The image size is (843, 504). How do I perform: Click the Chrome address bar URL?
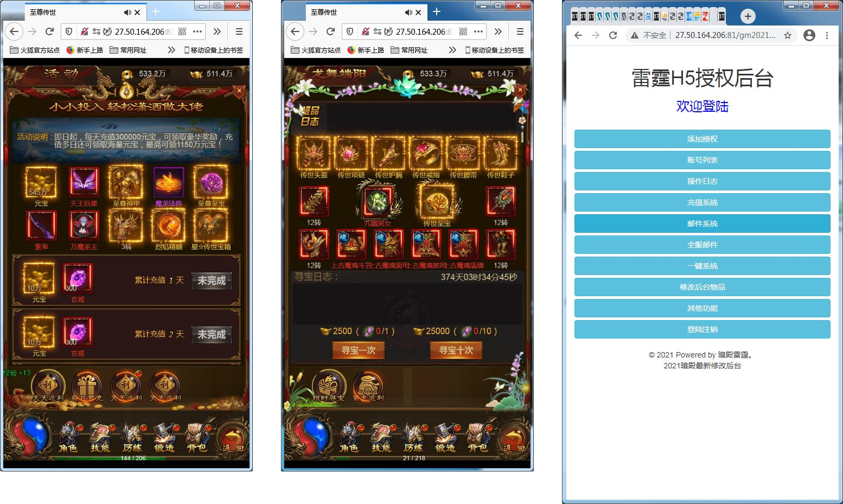tap(725, 35)
